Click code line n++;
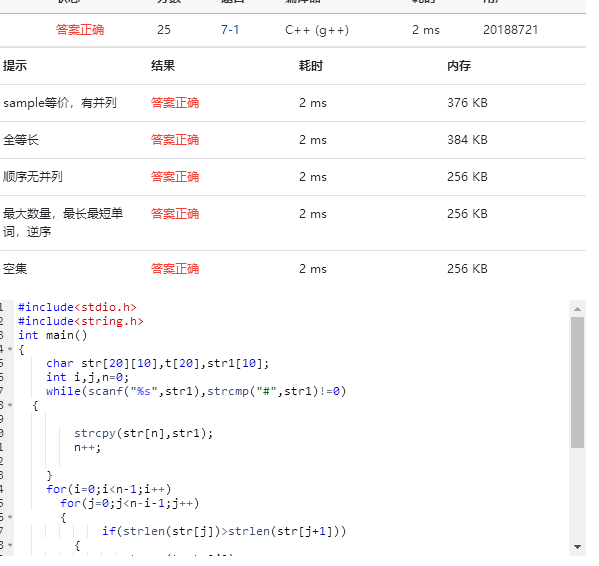The width and height of the screenshot is (599, 566). pos(87,447)
